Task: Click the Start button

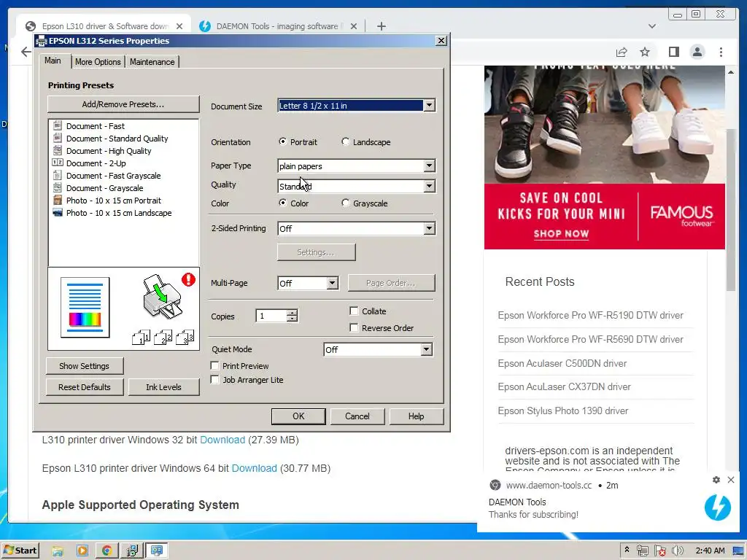Action: (20, 551)
